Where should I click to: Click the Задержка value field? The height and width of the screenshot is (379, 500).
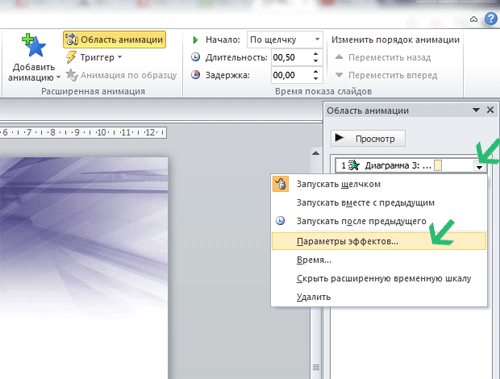(291, 75)
